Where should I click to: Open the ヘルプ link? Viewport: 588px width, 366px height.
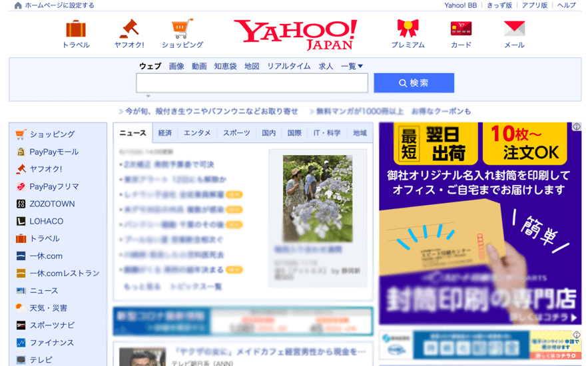tap(566, 5)
